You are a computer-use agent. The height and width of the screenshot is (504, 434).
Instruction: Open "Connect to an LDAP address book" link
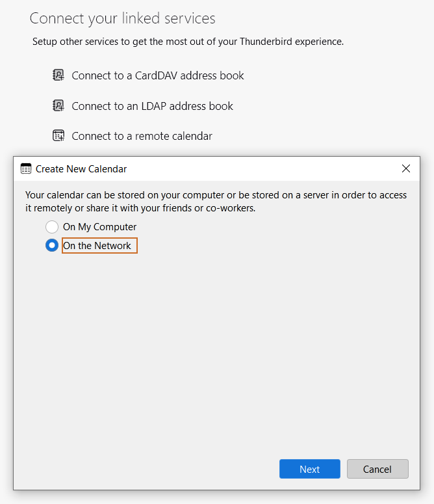pyautogui.click(x=152, y=106)
